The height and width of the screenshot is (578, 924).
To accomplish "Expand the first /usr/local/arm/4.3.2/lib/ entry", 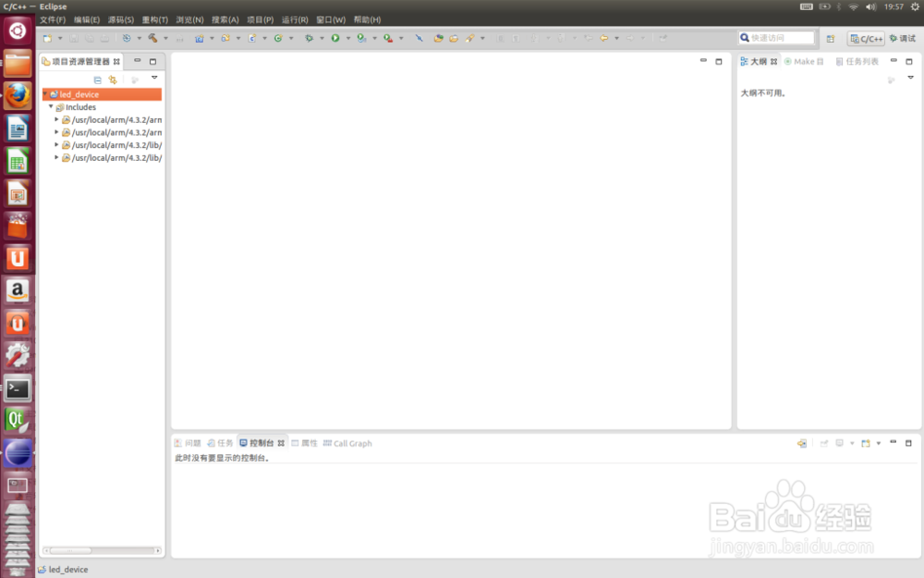I will click(56, 145).
